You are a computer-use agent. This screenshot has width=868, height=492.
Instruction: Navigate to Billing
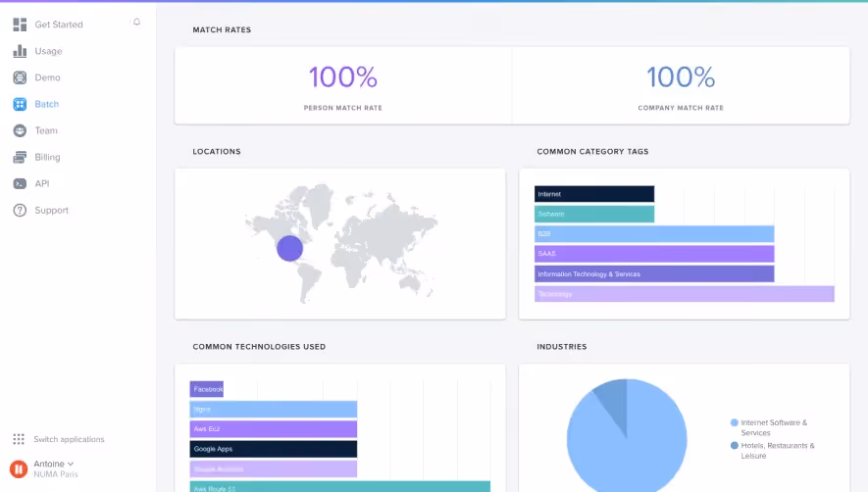click(x=47, y=157)
